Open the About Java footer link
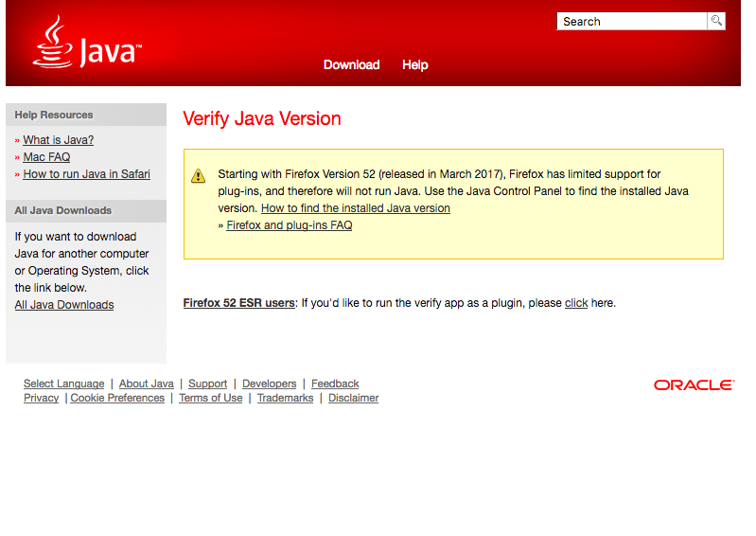 (x=147, y=384)
